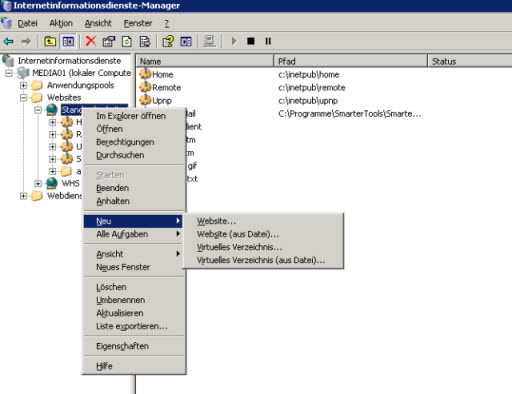Open the Alle Aufgaben submenu

[133, 234]
